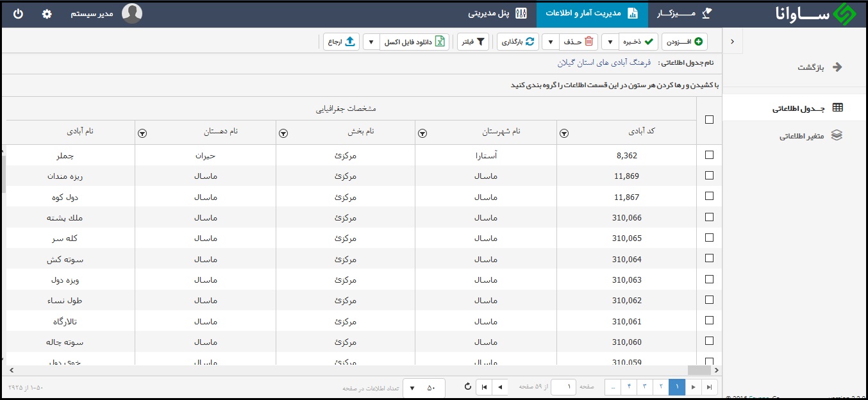Toggle the select-all header checkbox

[709, 119]
